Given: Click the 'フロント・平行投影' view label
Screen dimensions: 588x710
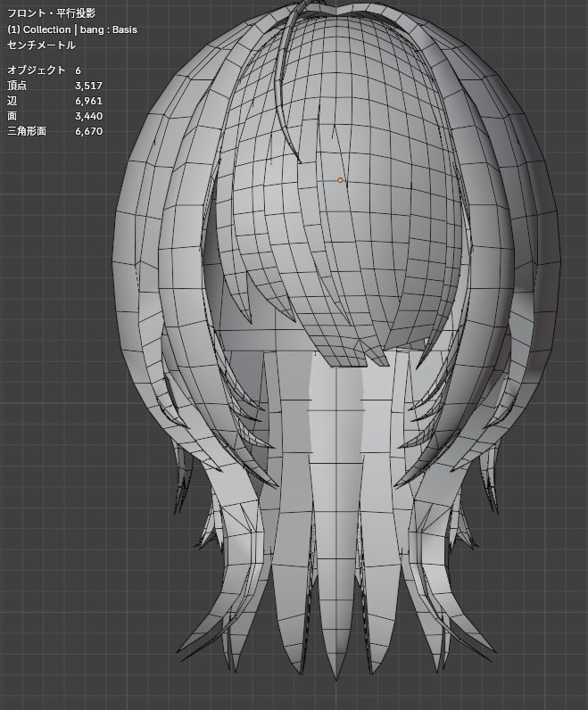Looking at the screenshot, I should pyautogui.click(x=52, y=13).
